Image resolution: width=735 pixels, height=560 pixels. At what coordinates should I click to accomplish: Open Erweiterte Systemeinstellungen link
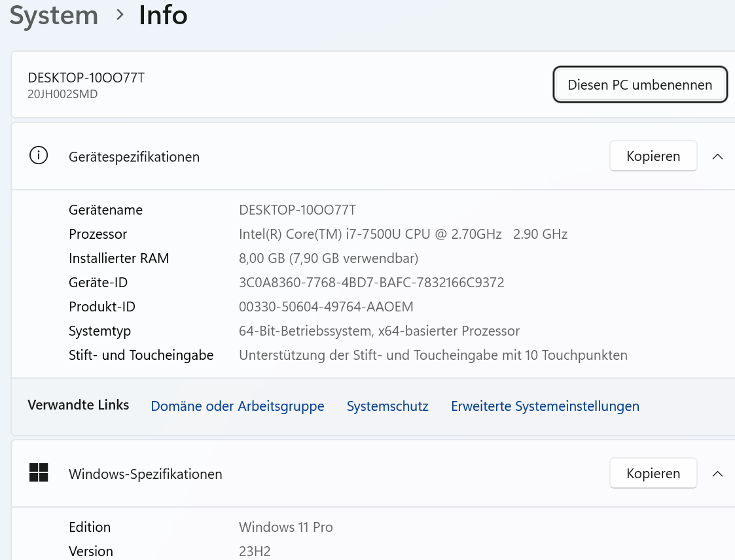pyautogui.click(x=545, y=406)
